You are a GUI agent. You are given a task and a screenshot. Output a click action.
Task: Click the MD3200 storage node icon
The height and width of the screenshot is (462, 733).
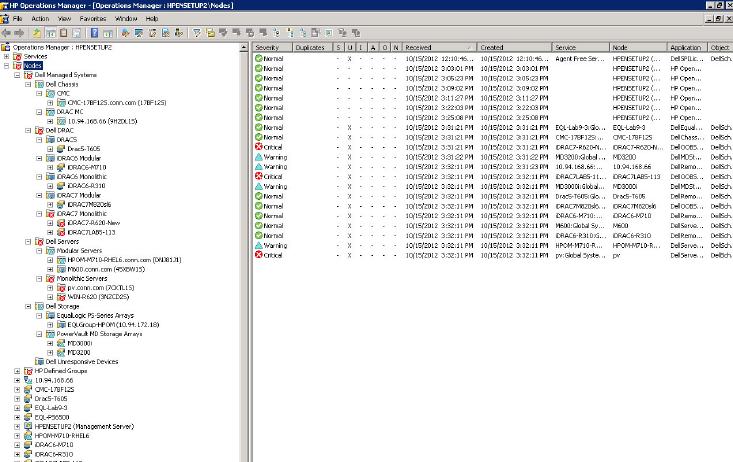(61, 353)
